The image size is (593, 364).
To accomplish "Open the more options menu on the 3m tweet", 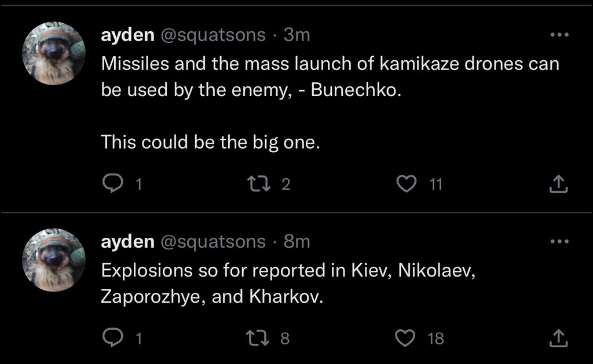I will (559, 35).
